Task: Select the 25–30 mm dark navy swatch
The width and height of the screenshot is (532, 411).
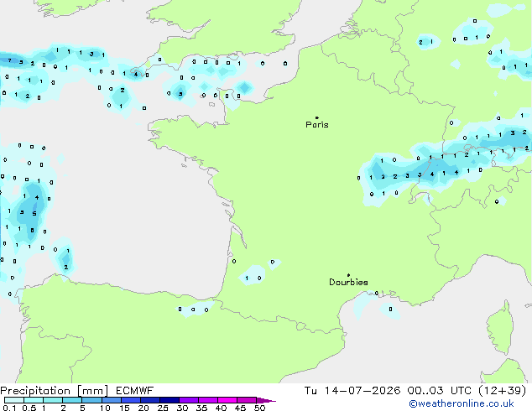Action: 170,400
